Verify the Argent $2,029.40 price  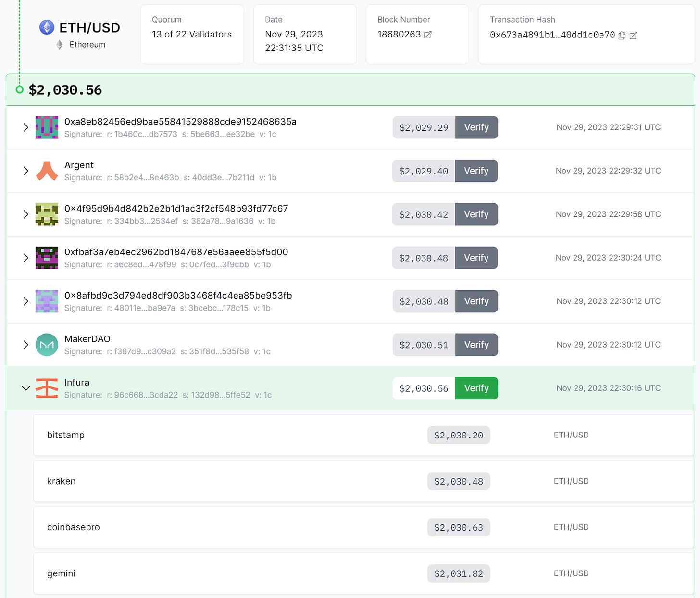(476, 171)
